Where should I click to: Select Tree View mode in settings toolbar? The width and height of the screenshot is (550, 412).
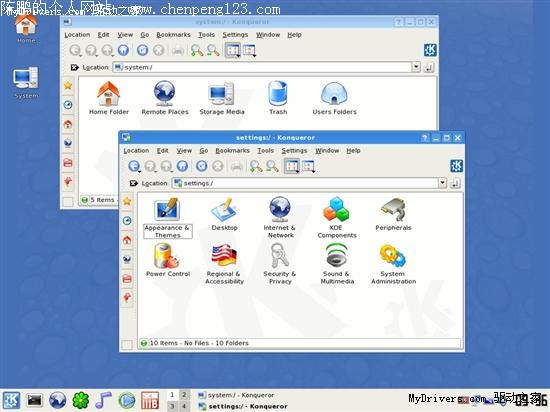(x=308, y=166)
